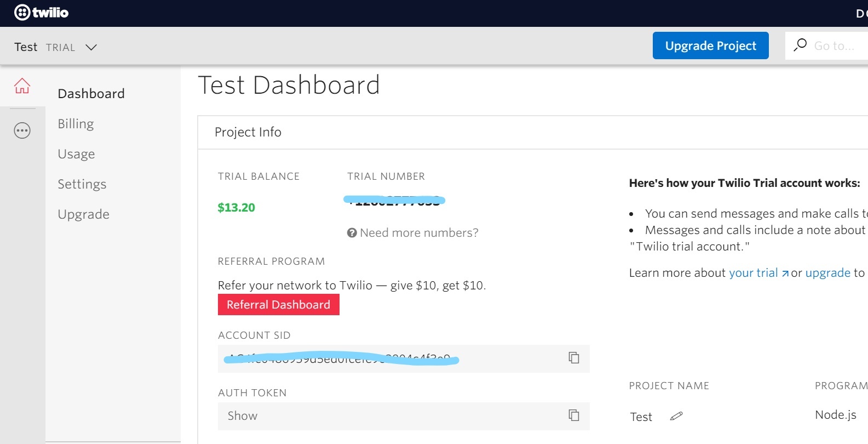Viewport: 868px width, 444px height.
Task: Click the question mark help icon
Action: [x=352, y=233]
